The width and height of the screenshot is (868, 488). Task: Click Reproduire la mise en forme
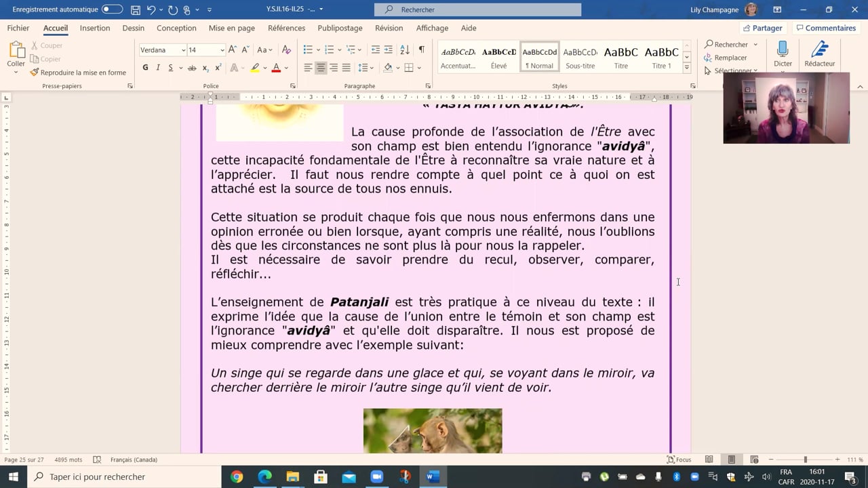pos(78,73)
